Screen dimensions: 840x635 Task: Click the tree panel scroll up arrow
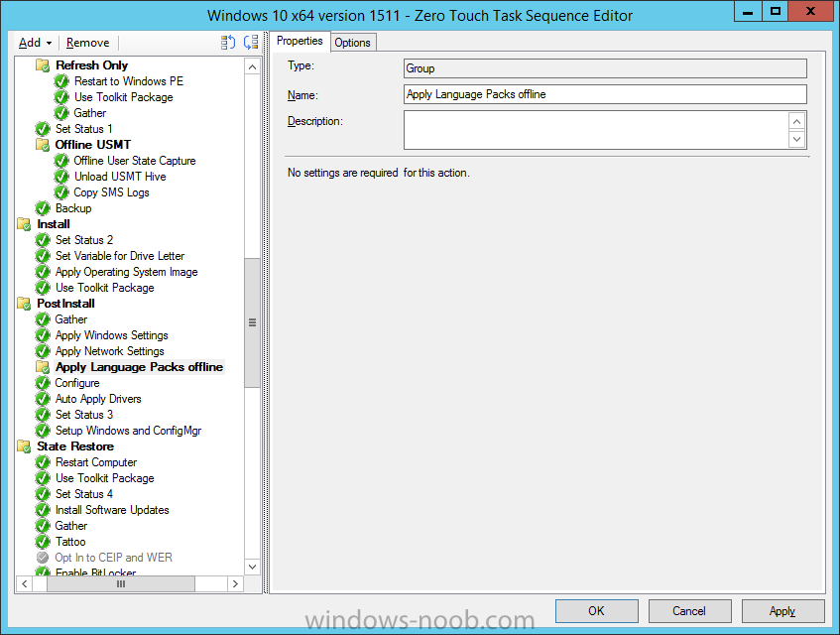(252, 67)
